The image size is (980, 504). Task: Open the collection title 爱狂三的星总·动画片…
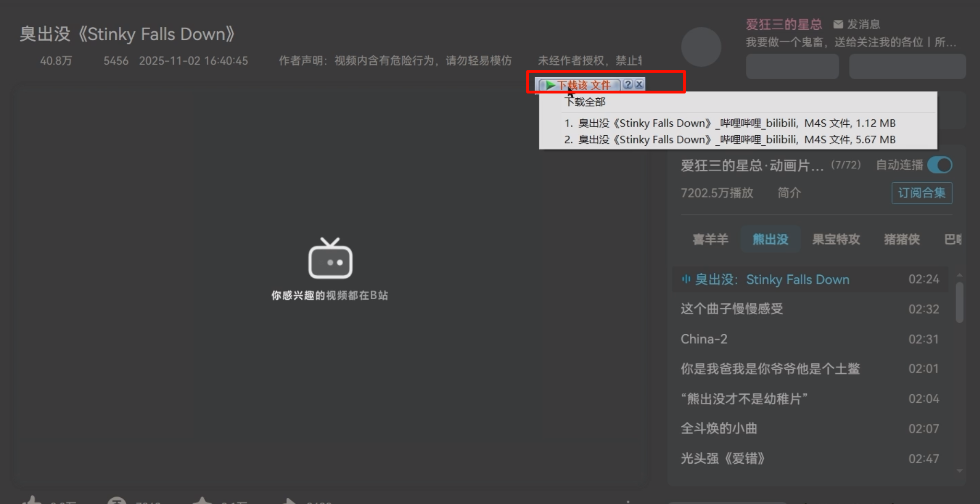(752, 165)
